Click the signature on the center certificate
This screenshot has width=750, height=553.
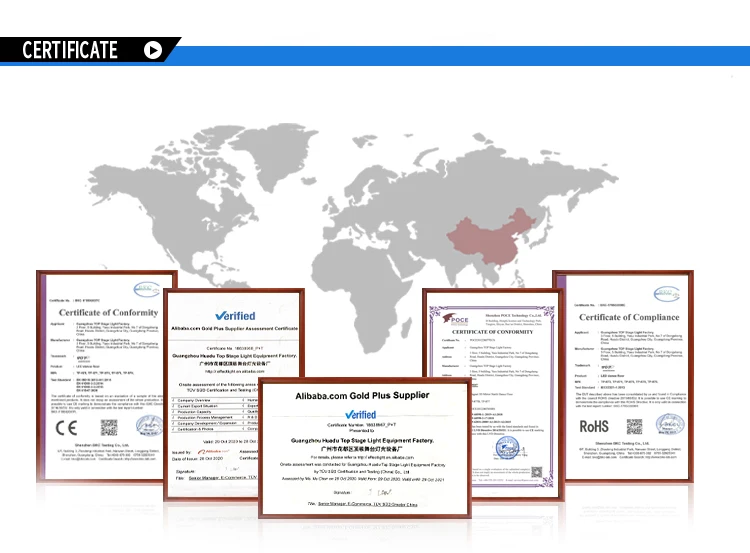click(382, 492)
